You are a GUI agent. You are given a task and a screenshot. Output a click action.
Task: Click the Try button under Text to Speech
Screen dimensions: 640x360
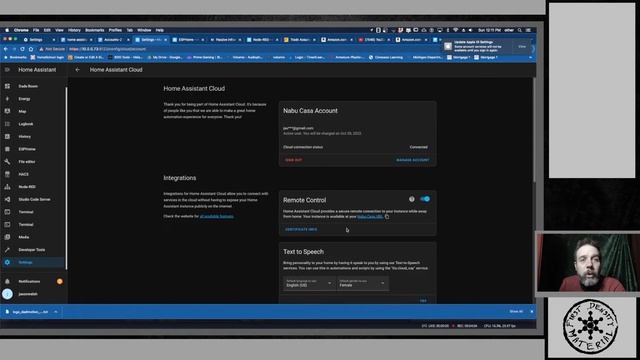click(x=423, y=301)
